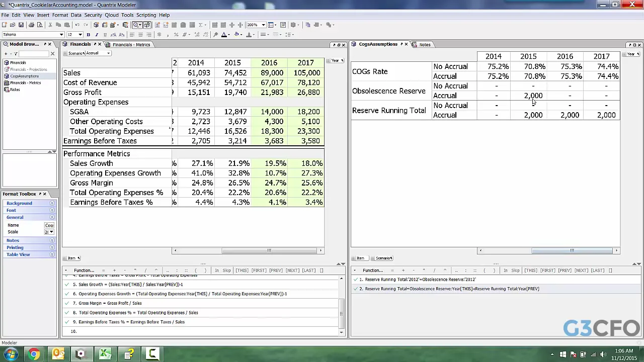Click the Financials table horizontal scrollbar thumb
The image size is (644, 362).
269,250
